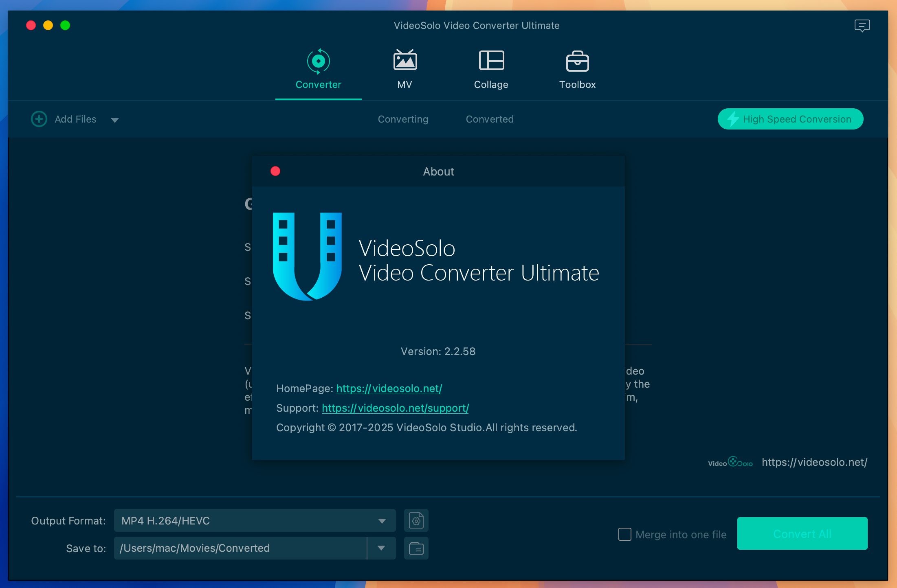897x588 pixels.
Task: Expand the Add Files dropdown arrow
Action: coord(115,120)
